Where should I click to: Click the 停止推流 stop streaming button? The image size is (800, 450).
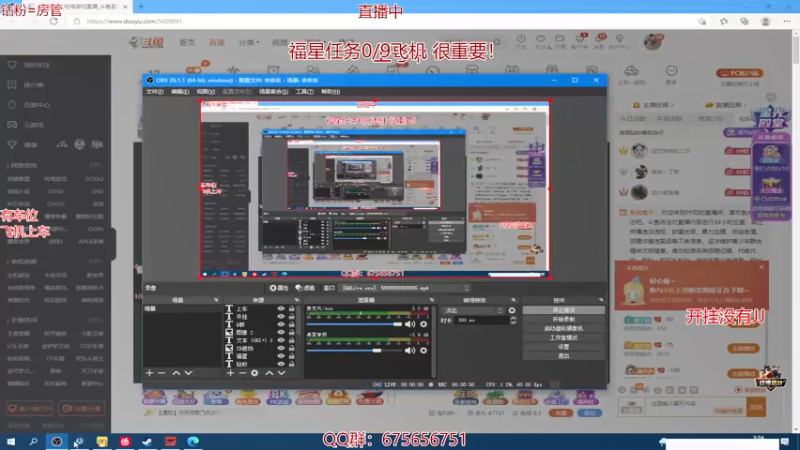tap(564, 310)
